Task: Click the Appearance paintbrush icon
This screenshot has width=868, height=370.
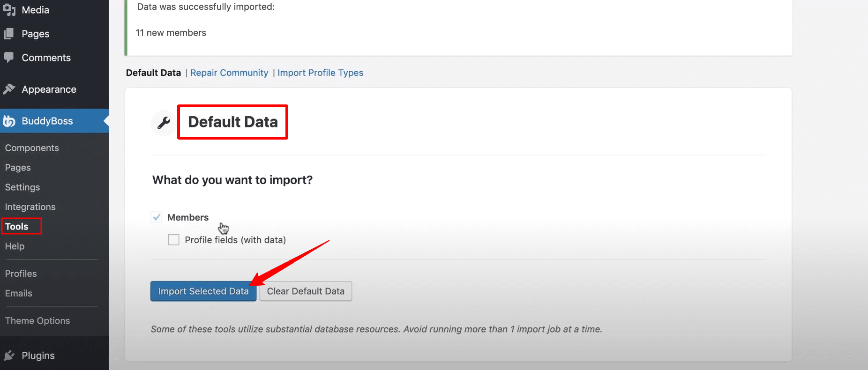Action: [x=9, y=89]
